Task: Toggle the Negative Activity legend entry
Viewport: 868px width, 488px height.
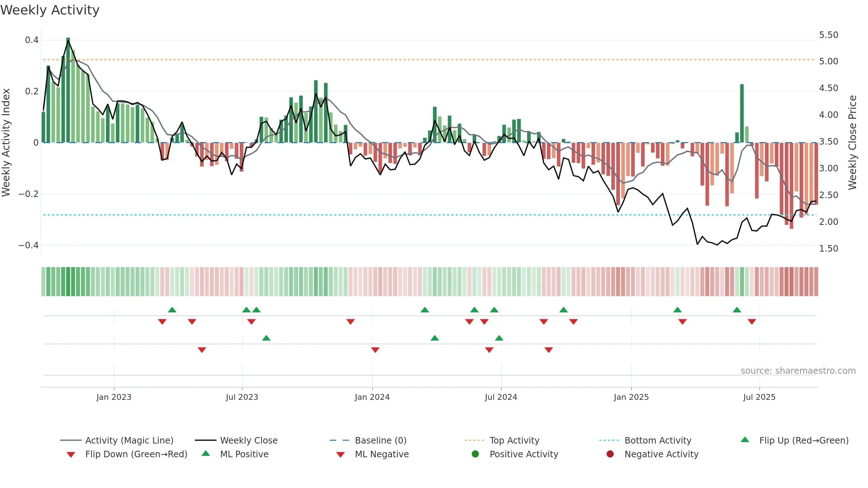Action: (652, 454)
